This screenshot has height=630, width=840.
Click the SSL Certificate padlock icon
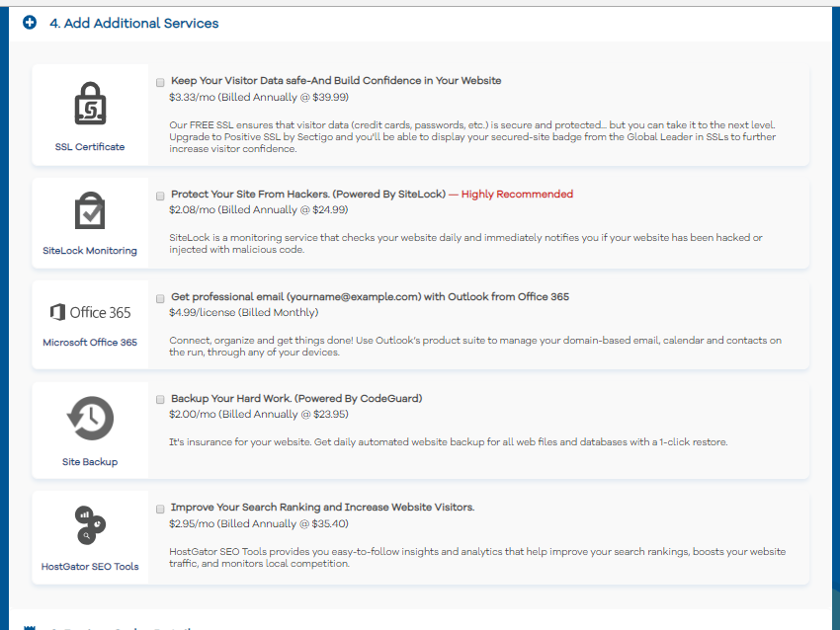[x=90, y=103]
